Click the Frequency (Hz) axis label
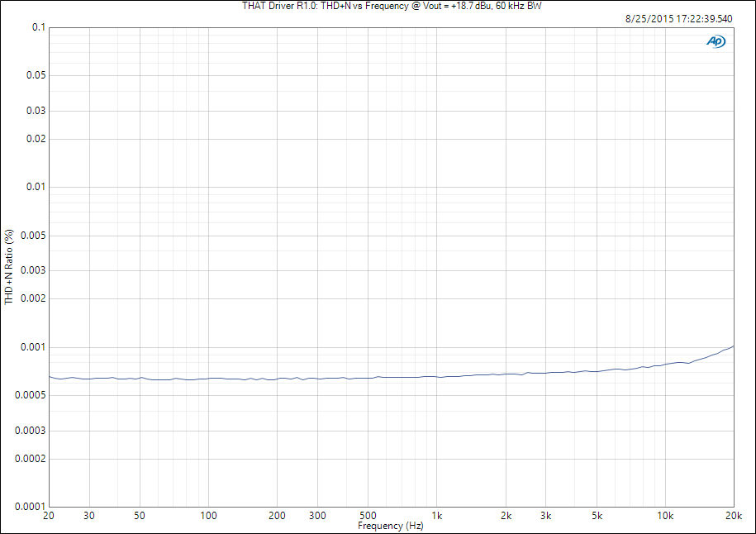Viewport: 756px width, 534px height. pyautogui.click(x=391, y=526)
